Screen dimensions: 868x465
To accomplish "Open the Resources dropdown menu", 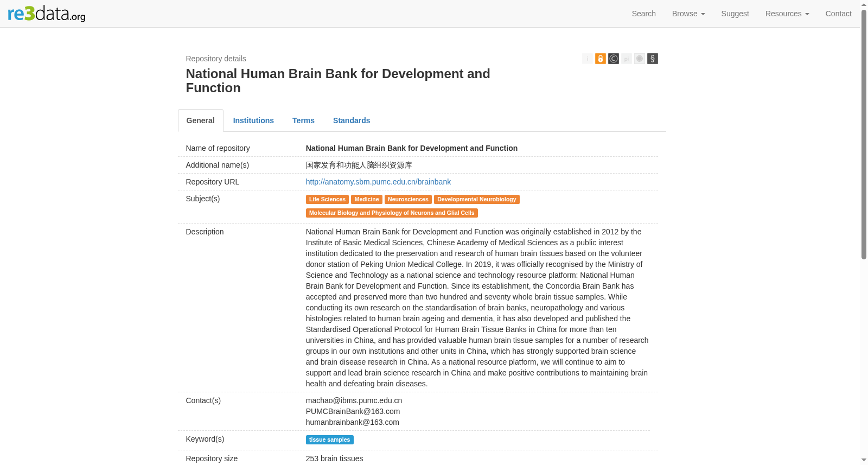I will point(787,14).
